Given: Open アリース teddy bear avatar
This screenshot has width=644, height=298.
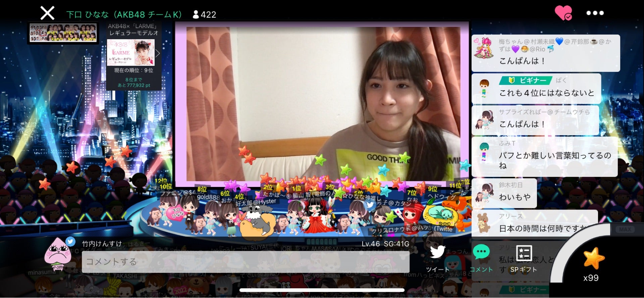Looking at the screenshot, I should (x=483, y=223).
